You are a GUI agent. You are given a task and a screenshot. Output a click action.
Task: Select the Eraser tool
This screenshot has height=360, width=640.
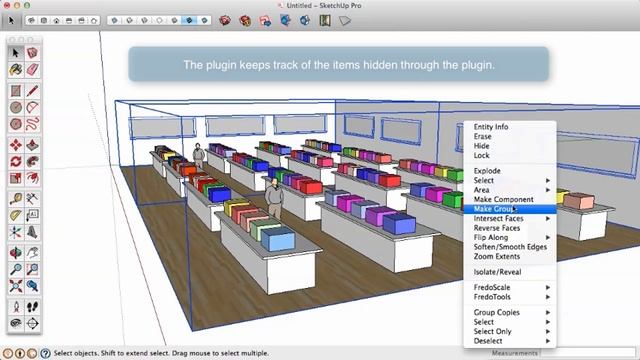click(x=32, y=69)
